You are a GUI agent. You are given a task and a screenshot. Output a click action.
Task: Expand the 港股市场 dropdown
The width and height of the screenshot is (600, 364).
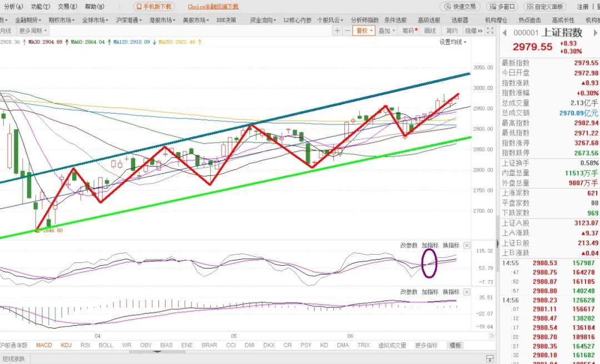click(162, 20)
